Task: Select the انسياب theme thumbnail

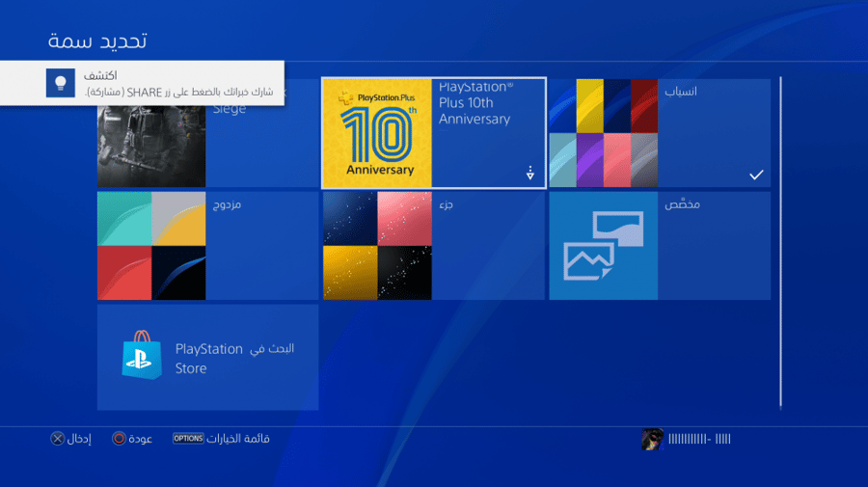Action: click(x=604, y=133)
